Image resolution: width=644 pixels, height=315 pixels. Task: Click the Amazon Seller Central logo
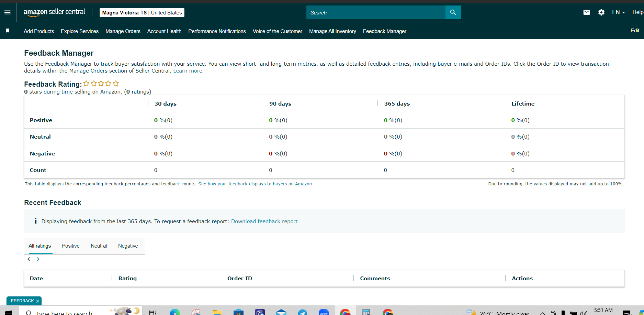(x=54, y=12)
